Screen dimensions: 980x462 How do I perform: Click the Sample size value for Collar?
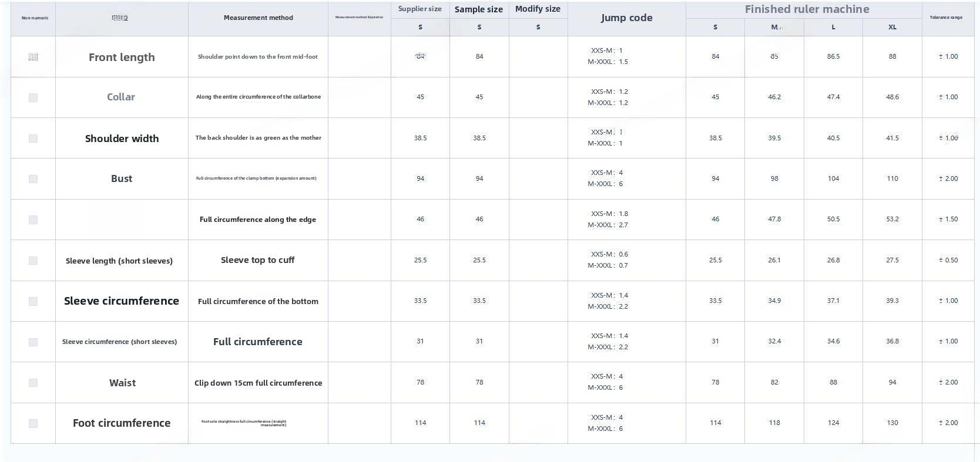point(479,97)
